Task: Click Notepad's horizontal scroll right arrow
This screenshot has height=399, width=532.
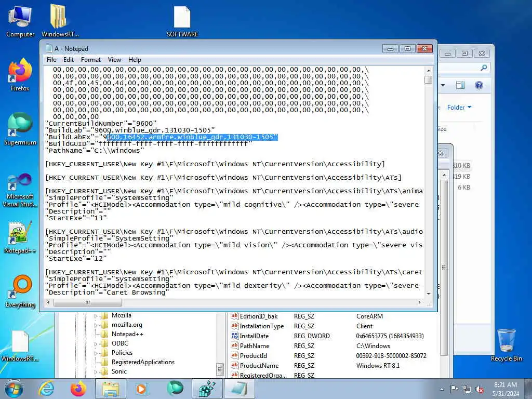Action: [x=420, y=302]
